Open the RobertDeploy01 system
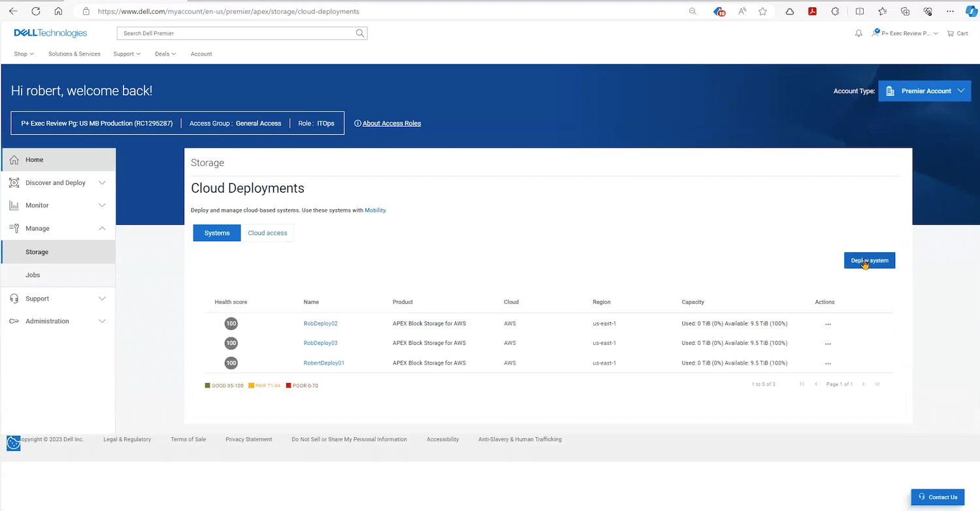 [x=324, y=363]
